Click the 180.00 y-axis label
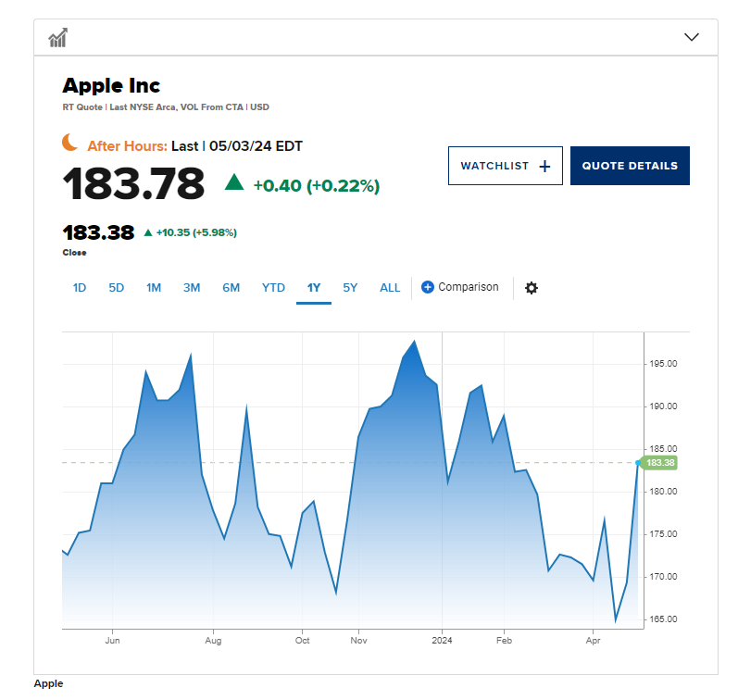Screen dimensions: 738x700 (x=663, y=492)
